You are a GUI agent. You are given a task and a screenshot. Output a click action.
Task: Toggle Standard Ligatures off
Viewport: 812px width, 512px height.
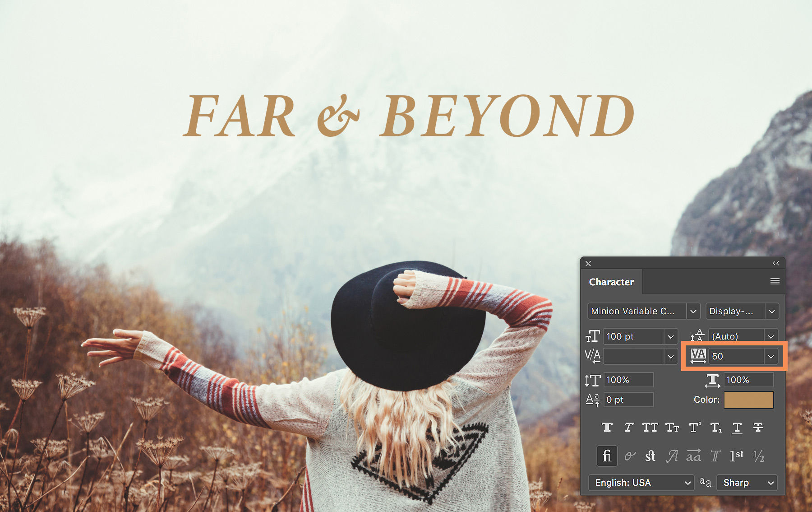(607, 456)
